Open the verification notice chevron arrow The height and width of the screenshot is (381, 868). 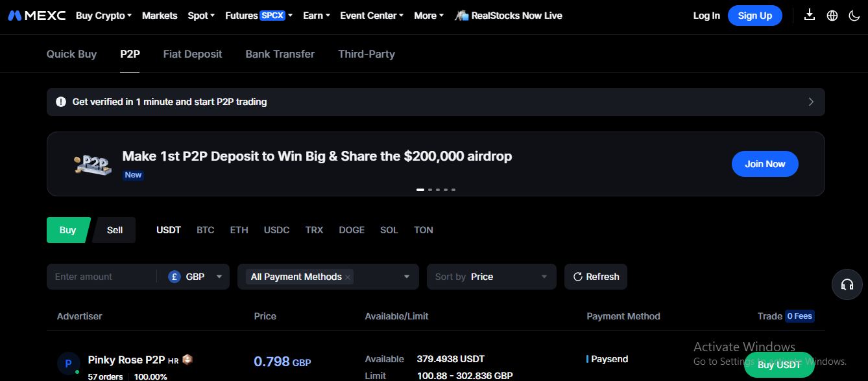[811, 102]
